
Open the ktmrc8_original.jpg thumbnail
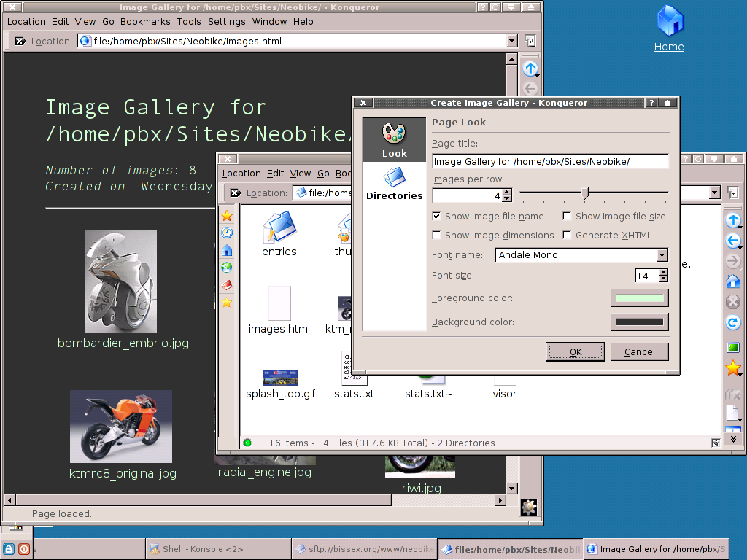(x=121, y=427)
